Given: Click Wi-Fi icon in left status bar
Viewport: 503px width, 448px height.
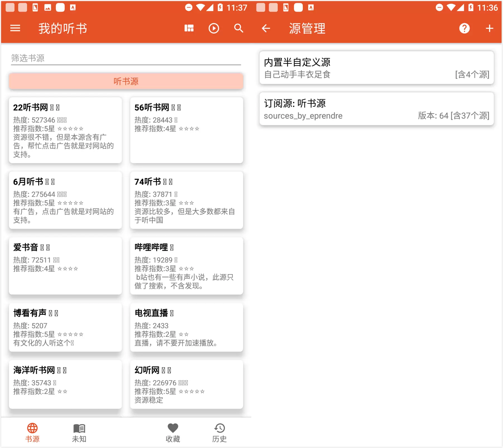Looking at the screenshot, I should 200,8.
